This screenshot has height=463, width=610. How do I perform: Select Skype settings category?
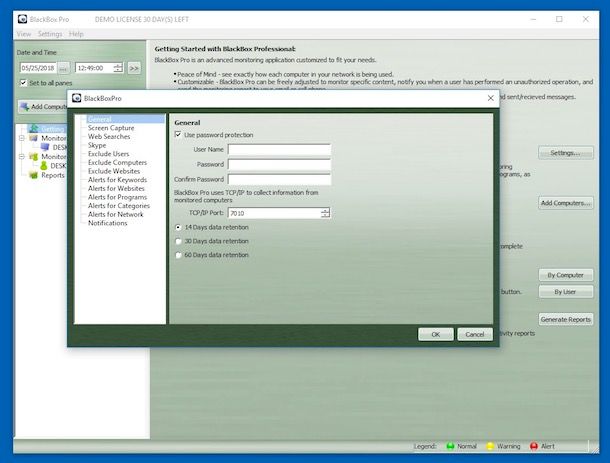[97, 145]
